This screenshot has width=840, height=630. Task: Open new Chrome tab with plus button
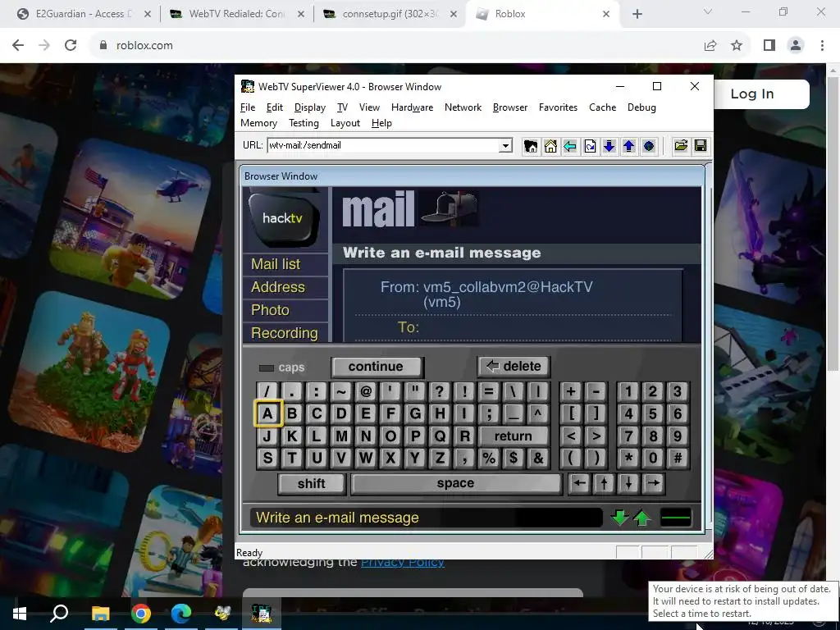[x=637, y=14]
